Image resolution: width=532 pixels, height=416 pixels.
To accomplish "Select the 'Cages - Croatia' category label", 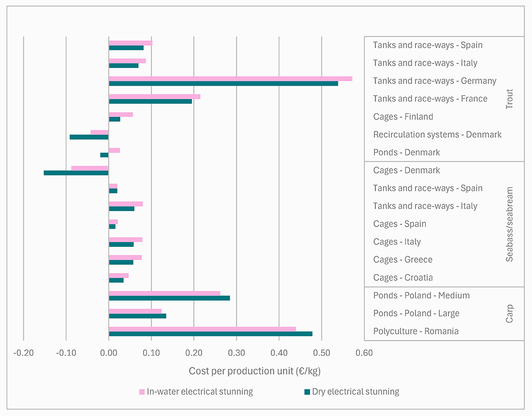I will click(403, 278).
